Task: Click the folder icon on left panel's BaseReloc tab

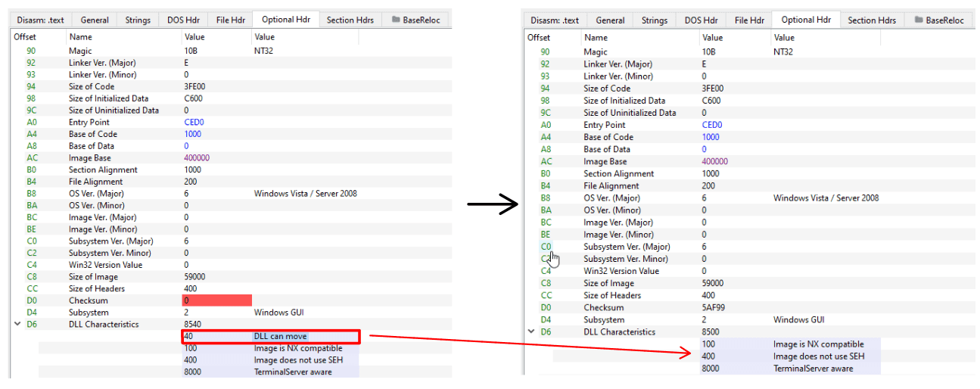Action: (x=396, y=20)
